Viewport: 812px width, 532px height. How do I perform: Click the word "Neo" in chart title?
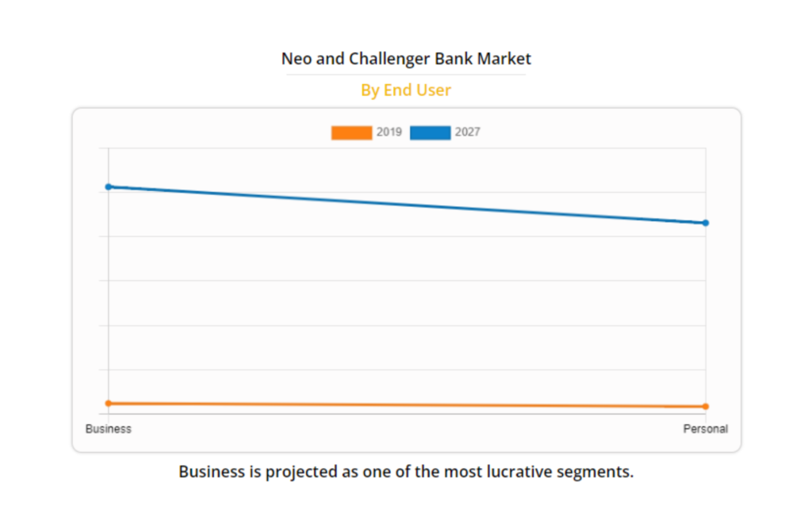click(x=296, y=59)
